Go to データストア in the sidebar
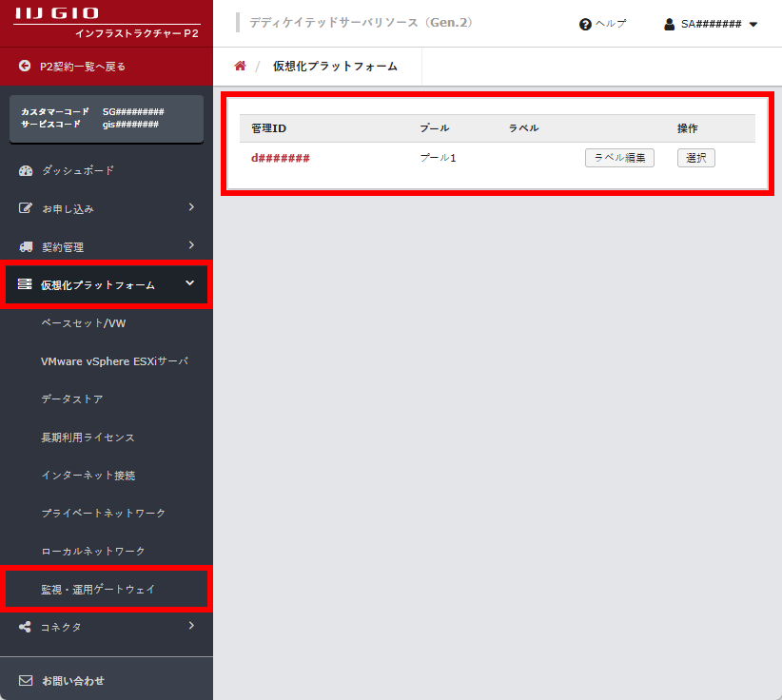The width and height of the screenshot is (782, 700). point(72,399)
